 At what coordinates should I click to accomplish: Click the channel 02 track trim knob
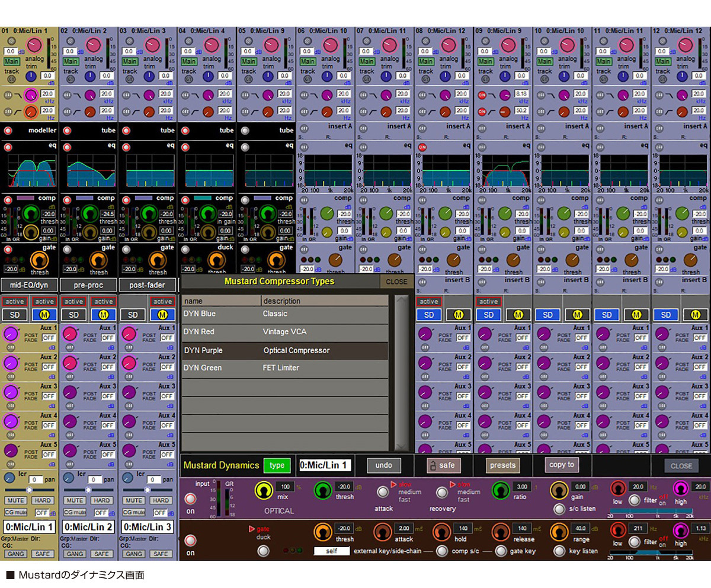(89, 75)
